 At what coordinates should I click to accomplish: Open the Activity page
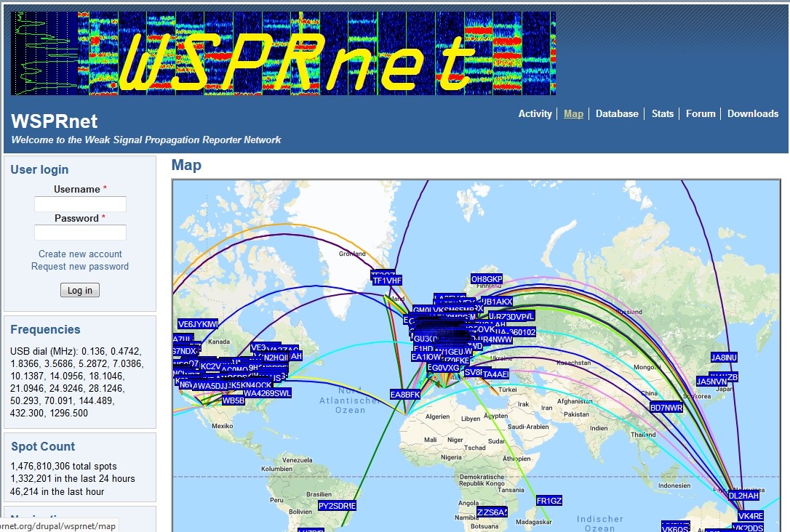pos(535,113)
